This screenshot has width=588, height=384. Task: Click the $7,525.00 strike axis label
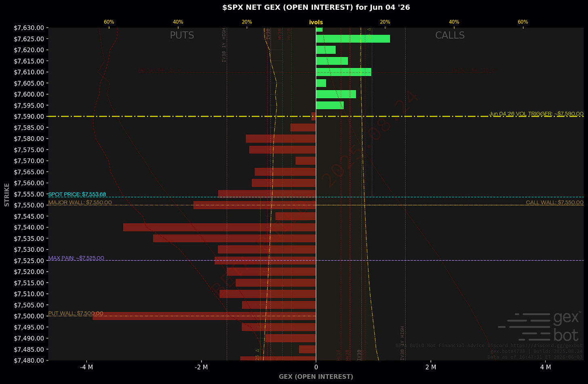(29, 261)
